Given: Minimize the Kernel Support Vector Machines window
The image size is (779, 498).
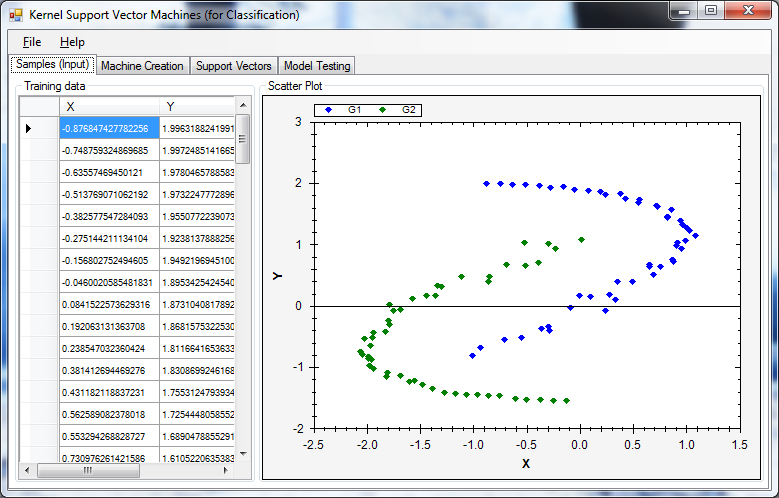Looking at the screenshot, I should pos(684,11).
